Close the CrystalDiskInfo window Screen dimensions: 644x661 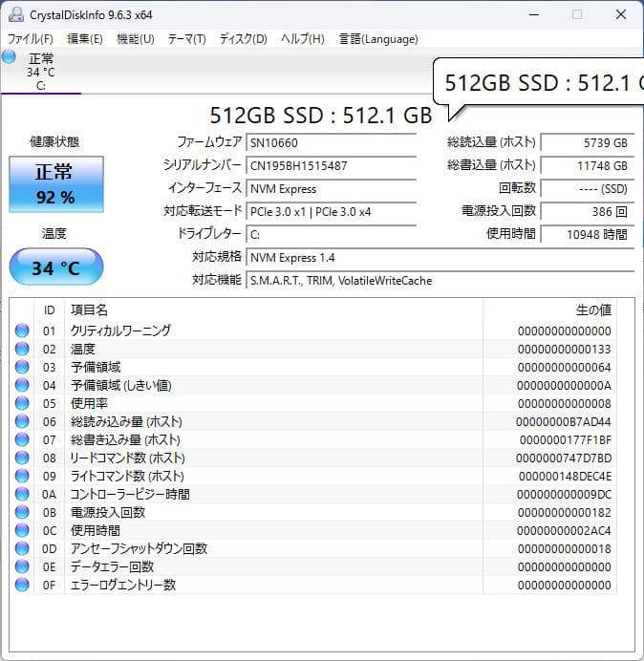[621, 14]
